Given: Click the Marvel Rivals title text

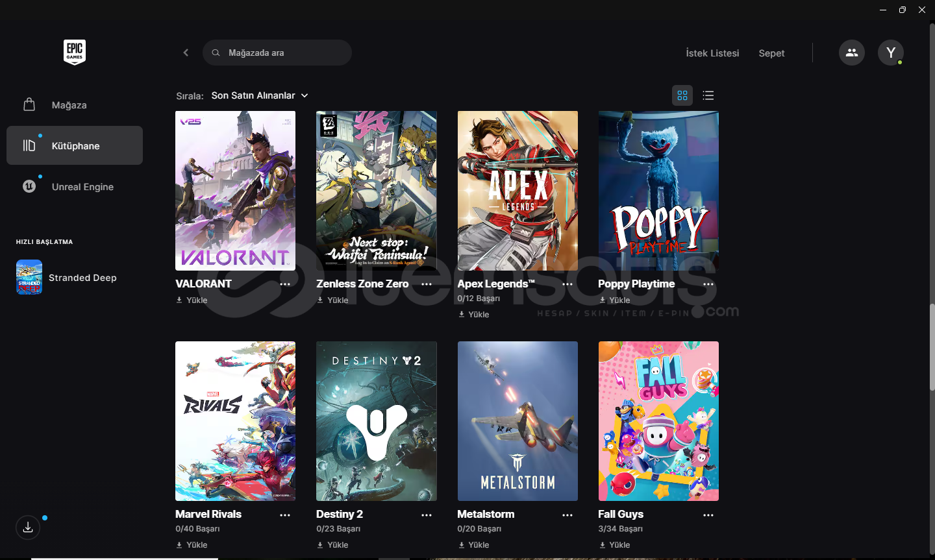Looking at the screenshot, I should coord(208,514).
